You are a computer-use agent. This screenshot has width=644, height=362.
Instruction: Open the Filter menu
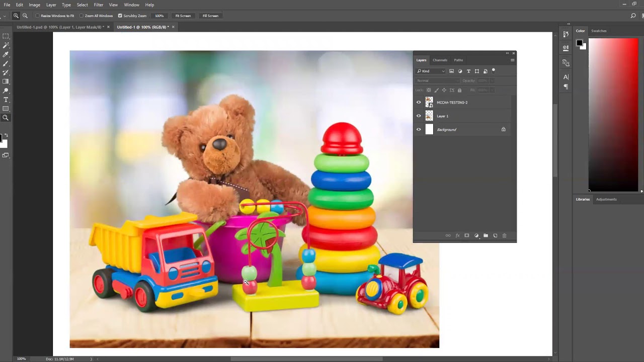click(99, 5)
